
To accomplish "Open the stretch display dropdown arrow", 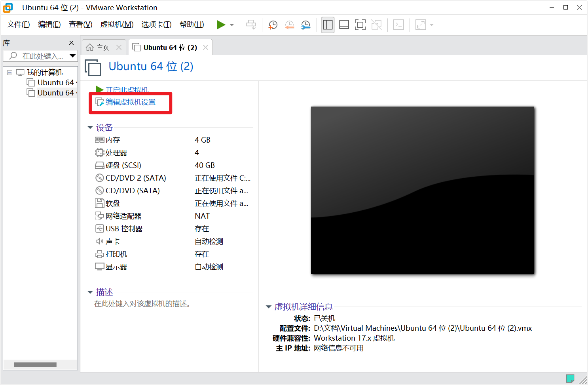I will pos(432,25).
